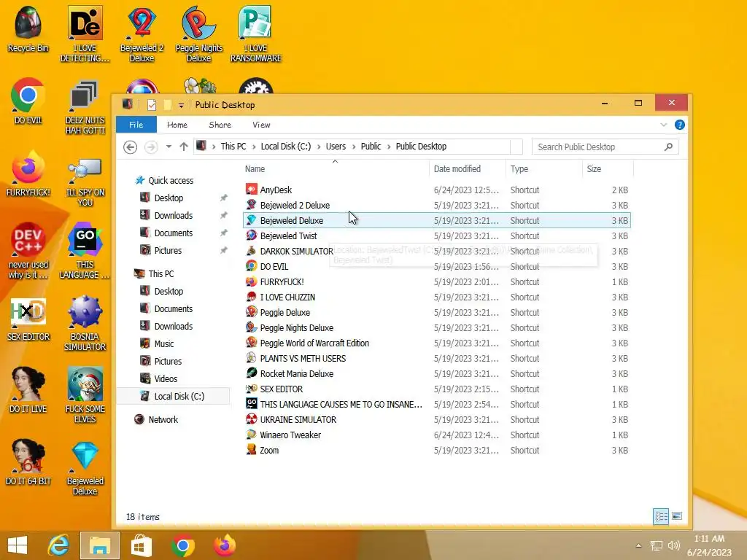Image resolution: width=747 pixels, height=560 pixels.
Task: Expand breadcrumb arrow after Local Disk (C:)
Action: click(320, 147)
